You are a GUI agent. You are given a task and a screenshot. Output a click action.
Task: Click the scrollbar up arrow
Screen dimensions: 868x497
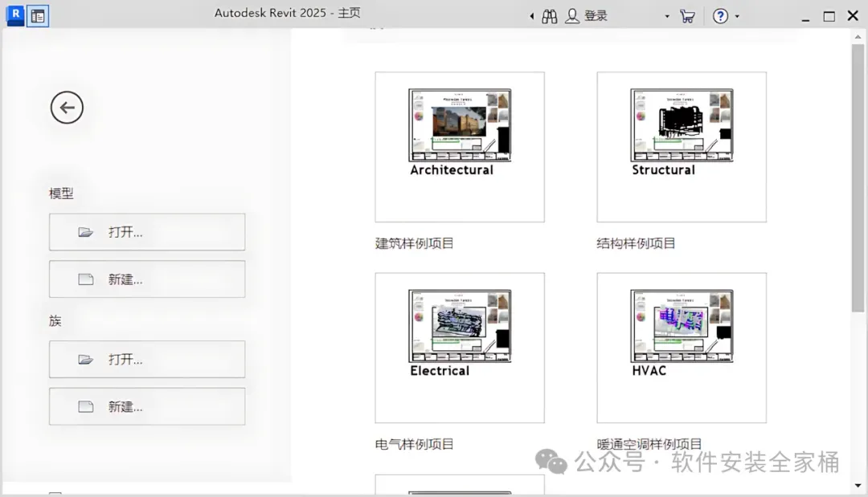858,36
